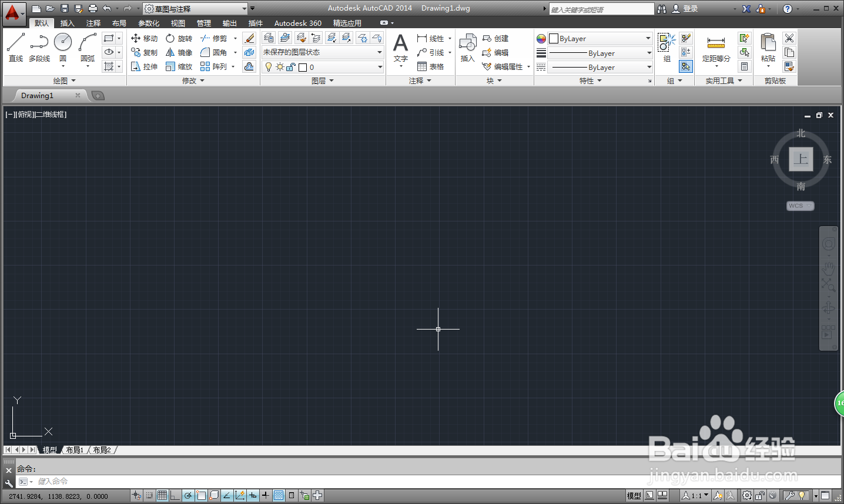Toggle Lineweight display in status bar
844x504 pixels.
(x=266, y=496)
